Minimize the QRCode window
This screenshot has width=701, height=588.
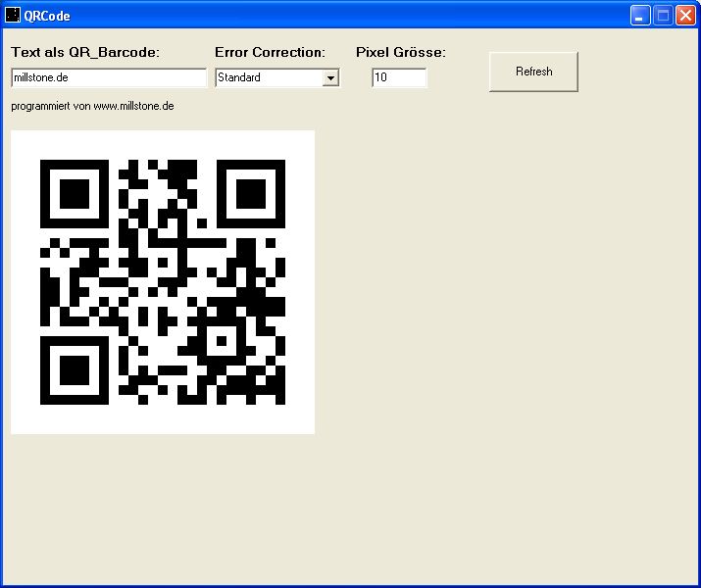640,16
